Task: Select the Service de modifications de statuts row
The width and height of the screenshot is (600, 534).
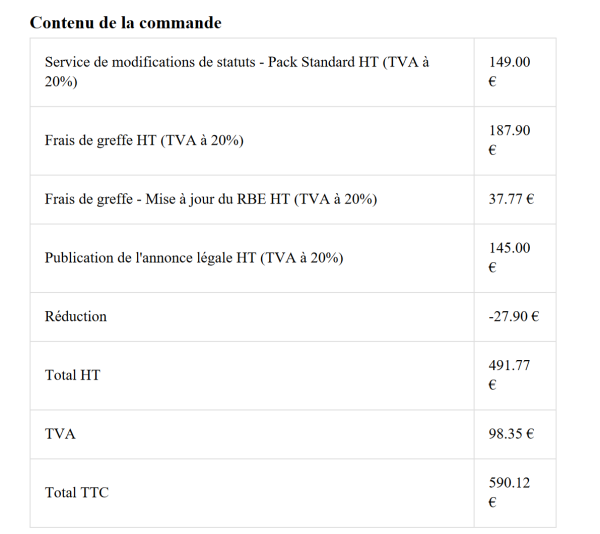Action: 293,72
